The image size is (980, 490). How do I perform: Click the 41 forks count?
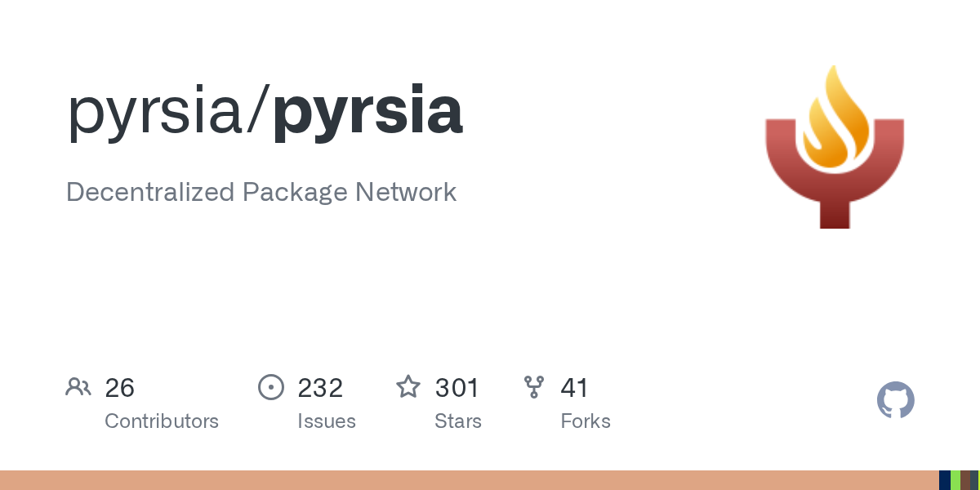coord(574,388)
